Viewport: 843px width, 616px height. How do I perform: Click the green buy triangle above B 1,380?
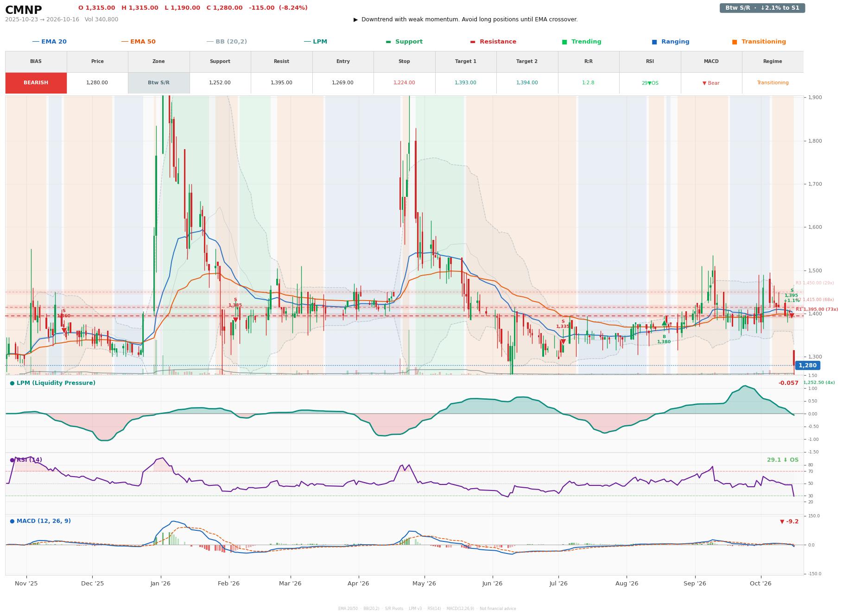[x=664, y=323]
